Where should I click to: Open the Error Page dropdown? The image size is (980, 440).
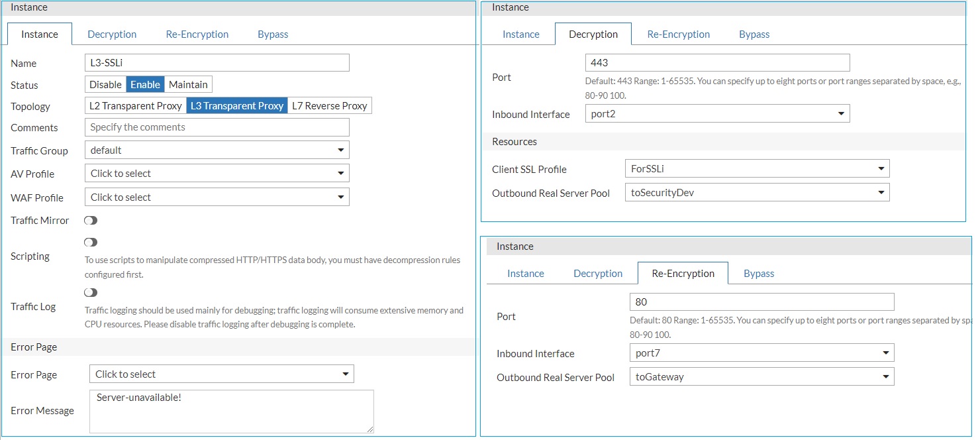(x=221, y=374)
